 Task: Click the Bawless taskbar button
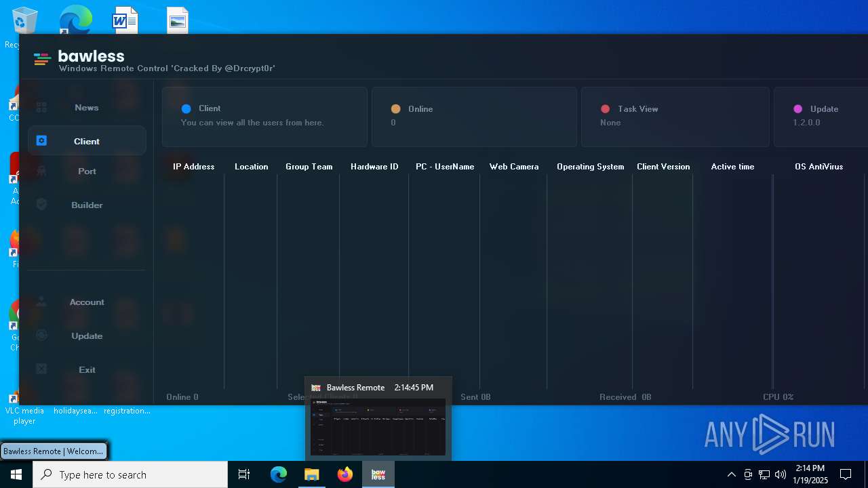(378, 474)
